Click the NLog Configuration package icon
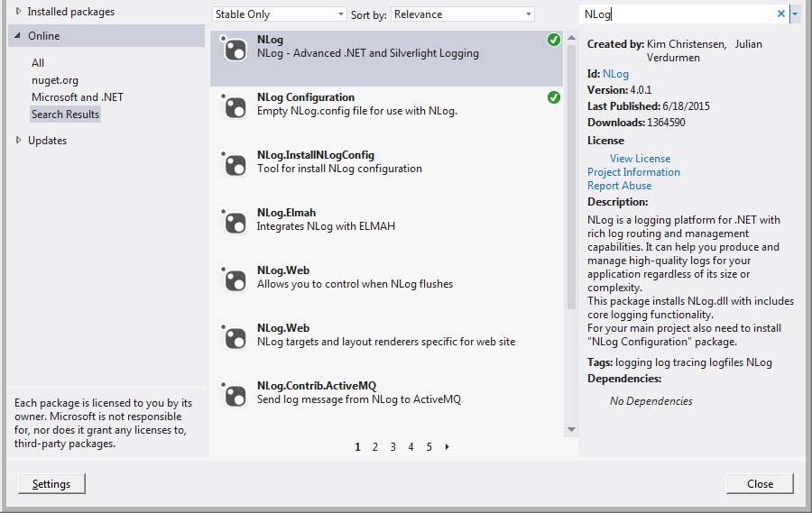 coord(235,106)
